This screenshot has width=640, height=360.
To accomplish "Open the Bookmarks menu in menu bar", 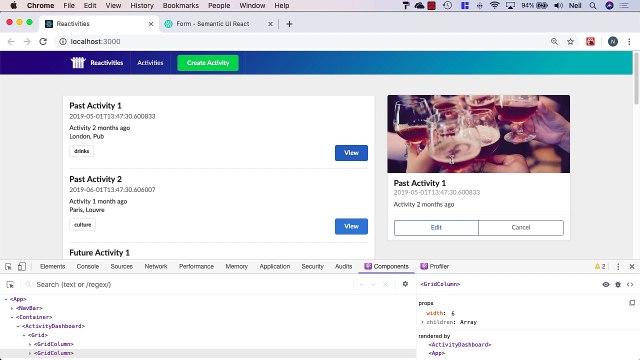I will click(180, 5).
